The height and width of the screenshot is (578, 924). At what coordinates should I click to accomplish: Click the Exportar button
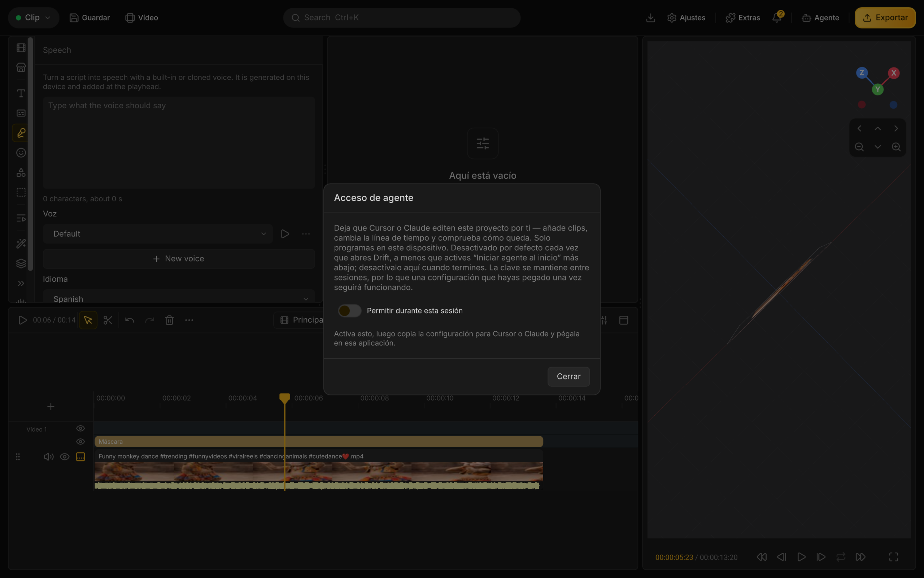tap(885, 18)
